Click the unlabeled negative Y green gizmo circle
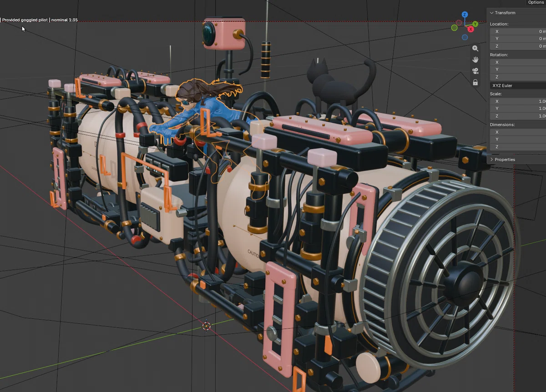Screen dimensions: 546x392 [x=454, y=28]
